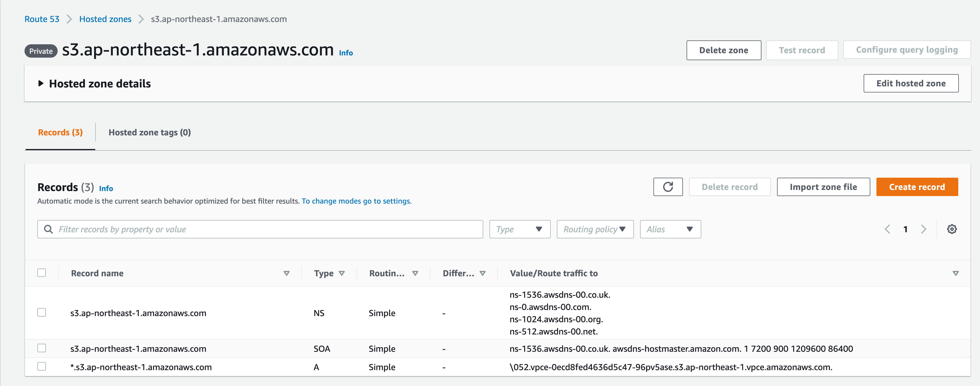
Task: Sort by the Type column arrow
Action: coord(342,273)
